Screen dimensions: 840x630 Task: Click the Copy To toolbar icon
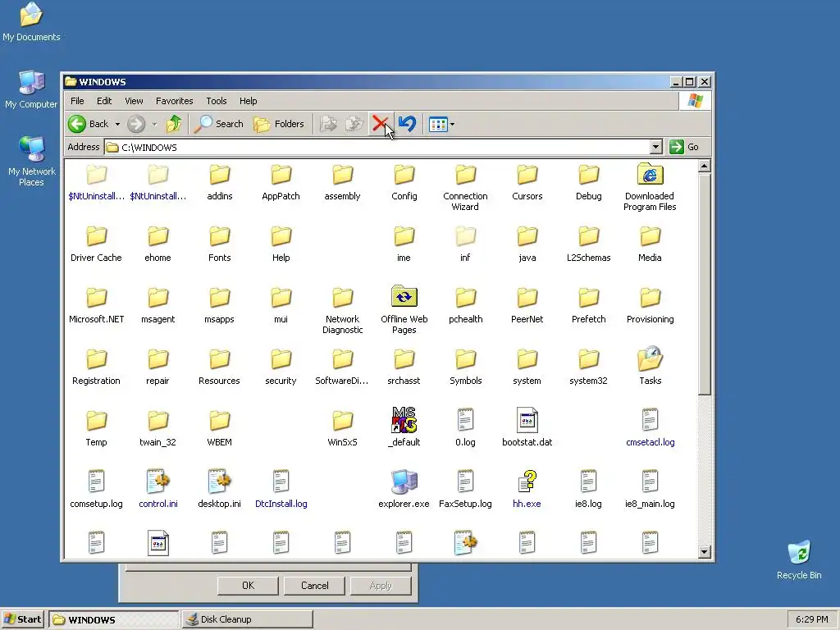354,124
